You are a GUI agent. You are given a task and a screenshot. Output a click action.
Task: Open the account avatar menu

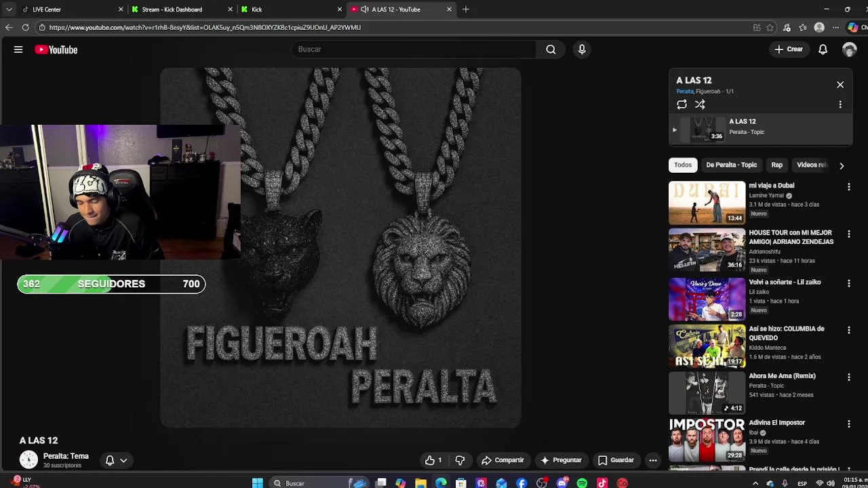point(849,49)
